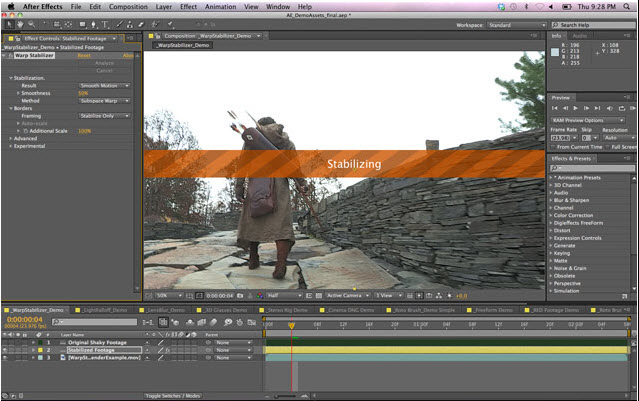639x401 pixels.
Task: Click Reset for Warp Stabilizer effect
Action: (84, 55)
